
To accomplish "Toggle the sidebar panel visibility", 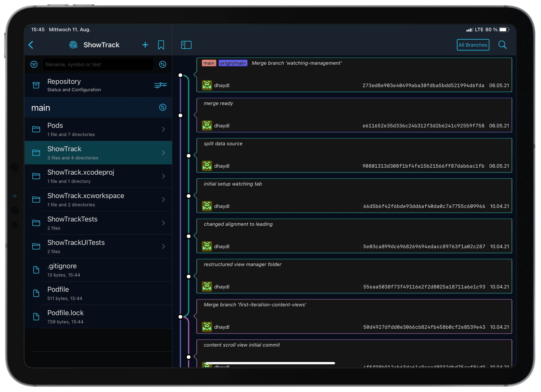I will tap(186, 45).
